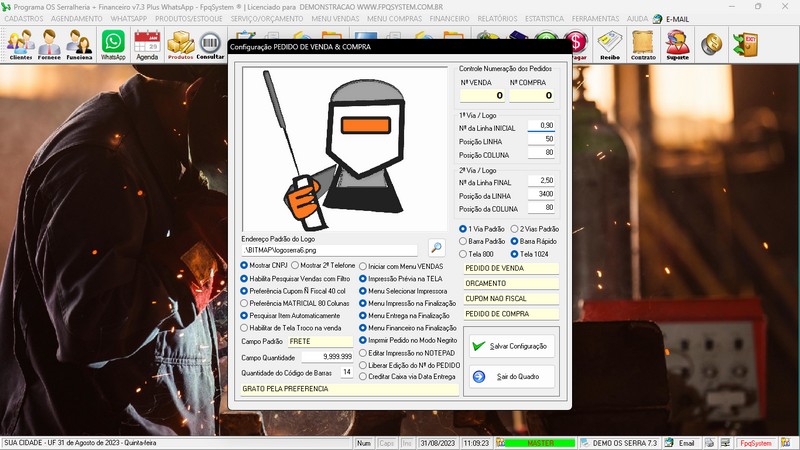Edit Nº da Linha INICIAL field
Viewport: 800px width, 450px height.
click(541, 126)
